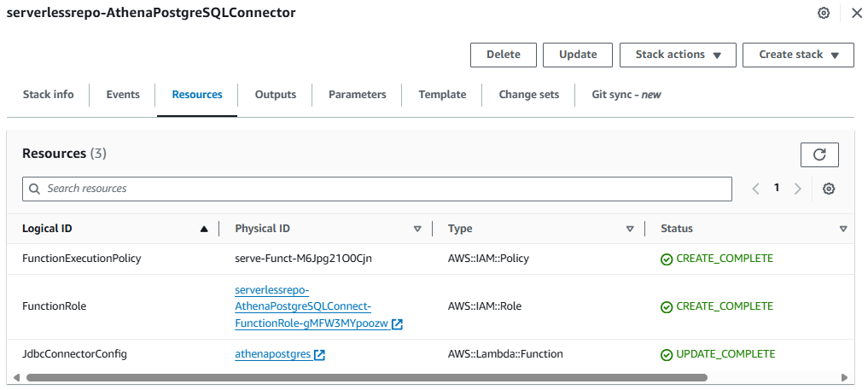Open stack settings gear icon at top

click(x=824, y=13)
